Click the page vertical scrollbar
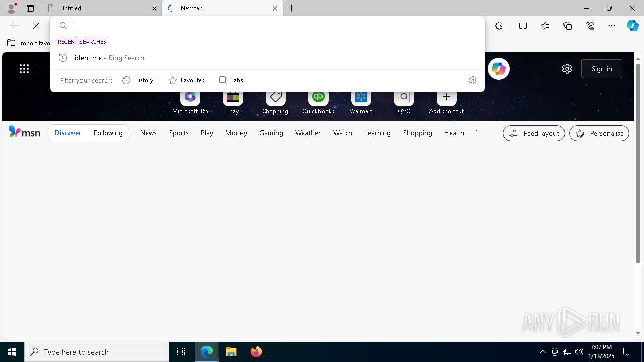644x362 pixels. pos(638,163)
